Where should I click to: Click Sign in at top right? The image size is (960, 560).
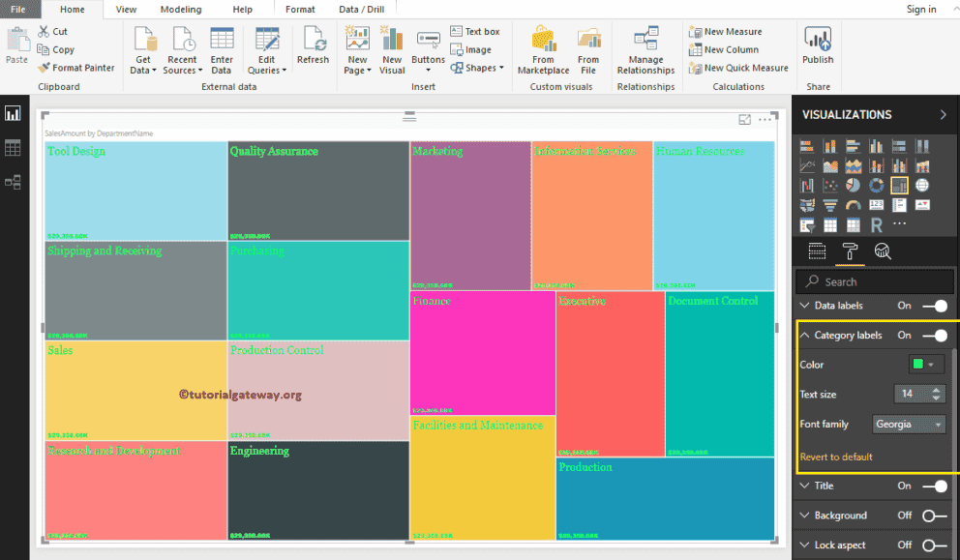pyautogui.click(x=921, y=9)
